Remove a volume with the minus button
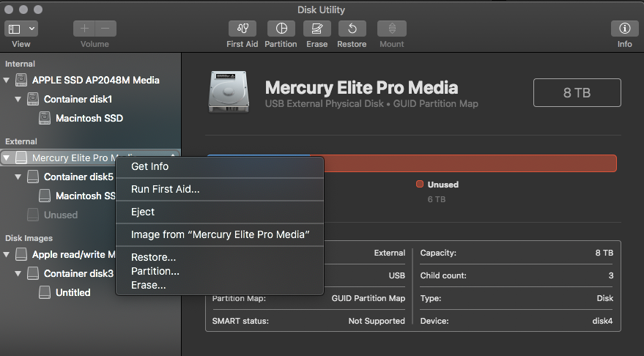Image resolution: width=644 pixels, height=356 pixels. click(x=106, y=29)
